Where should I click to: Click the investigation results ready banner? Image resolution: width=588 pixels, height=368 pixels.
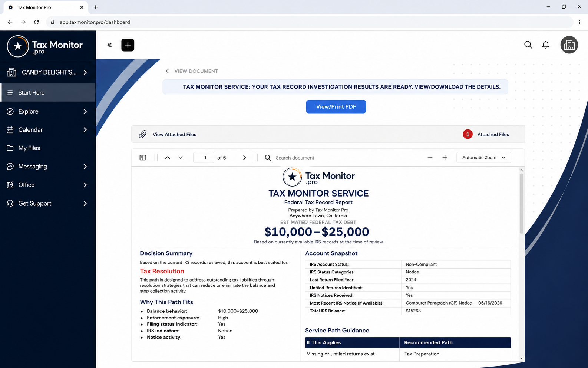[335, 87]
